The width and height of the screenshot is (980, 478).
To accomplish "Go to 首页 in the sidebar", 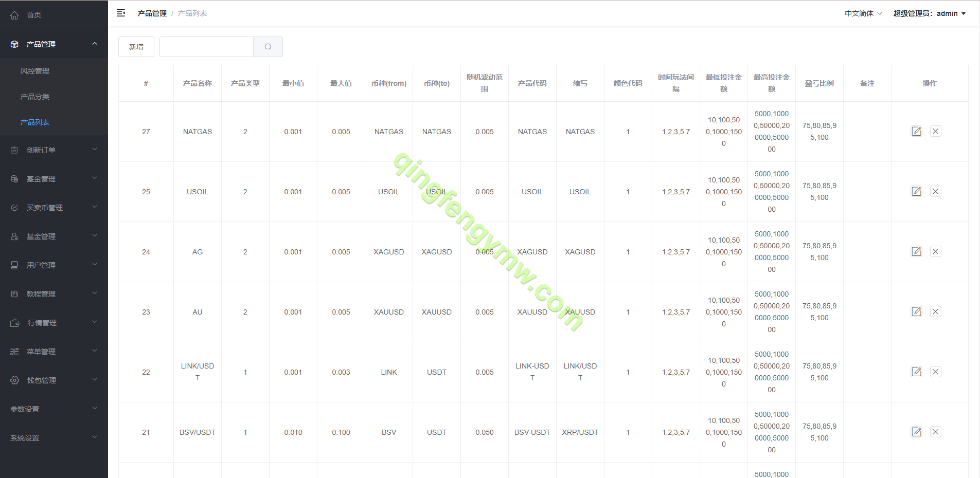I will tap(54, 15).
